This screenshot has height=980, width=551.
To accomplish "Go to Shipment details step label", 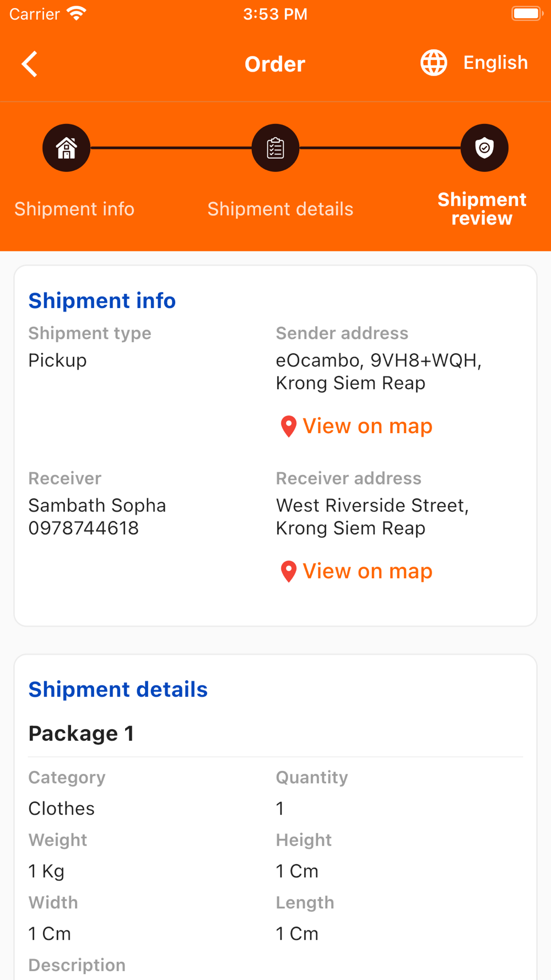I will 280,209.
